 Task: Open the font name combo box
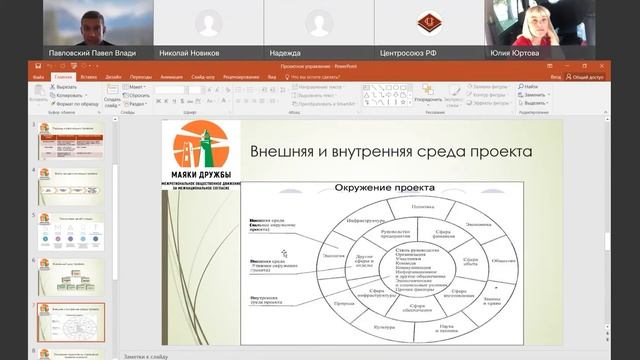tap(170, 90)
